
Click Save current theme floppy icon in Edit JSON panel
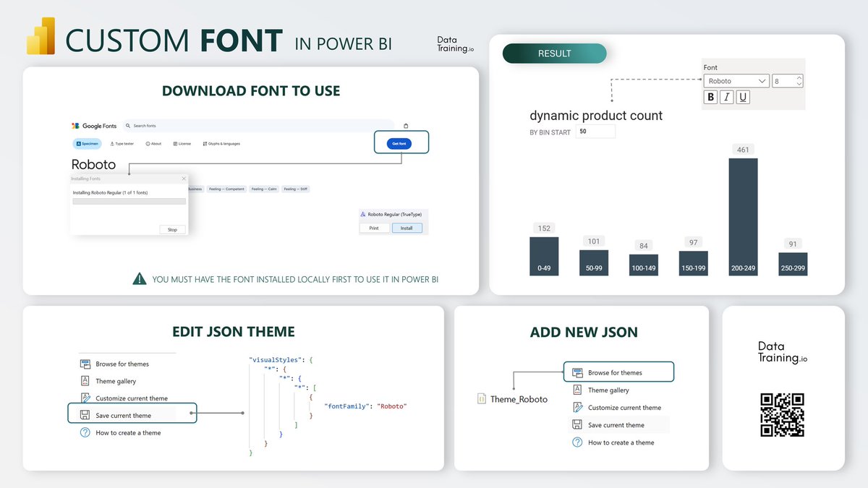(85, 415)
